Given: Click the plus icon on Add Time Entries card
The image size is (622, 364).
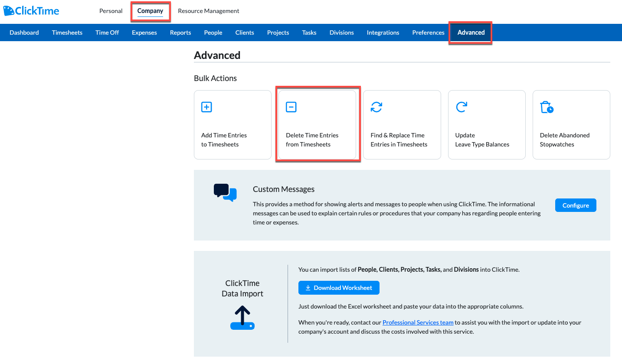Looking at the screenshot, I should pyautogui.click(x=206, y=107).
